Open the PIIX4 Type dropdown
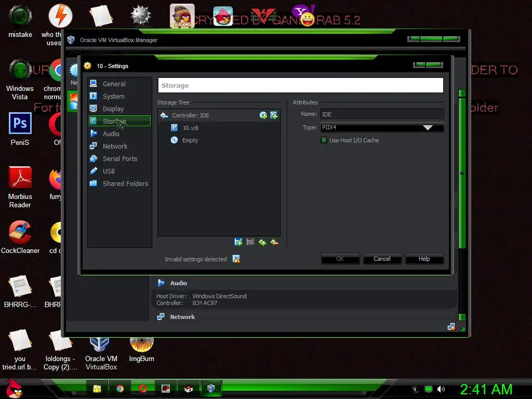 point(382,128)
